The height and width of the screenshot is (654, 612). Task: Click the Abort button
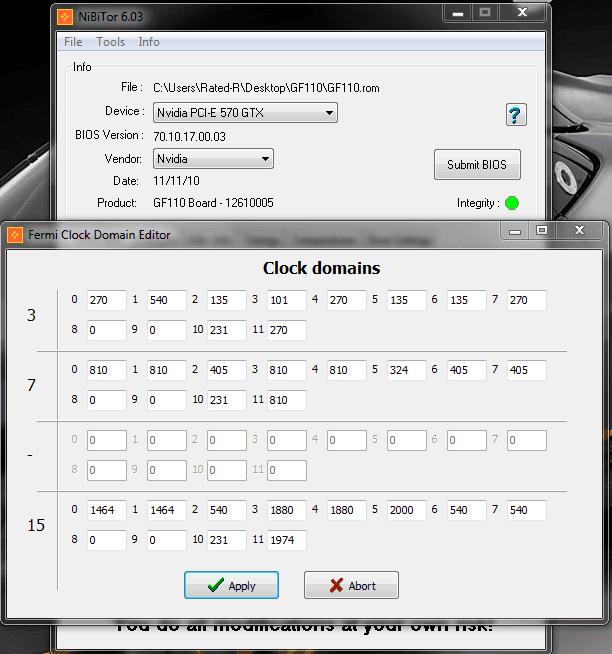point(351,585)
